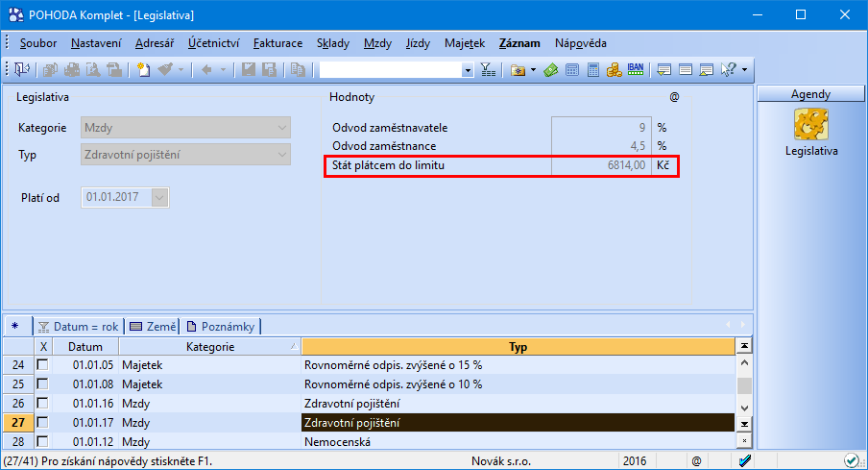Click the green banknote icon in toolbar
Viewport: 868px width, 470px height.
click(551, 70)
